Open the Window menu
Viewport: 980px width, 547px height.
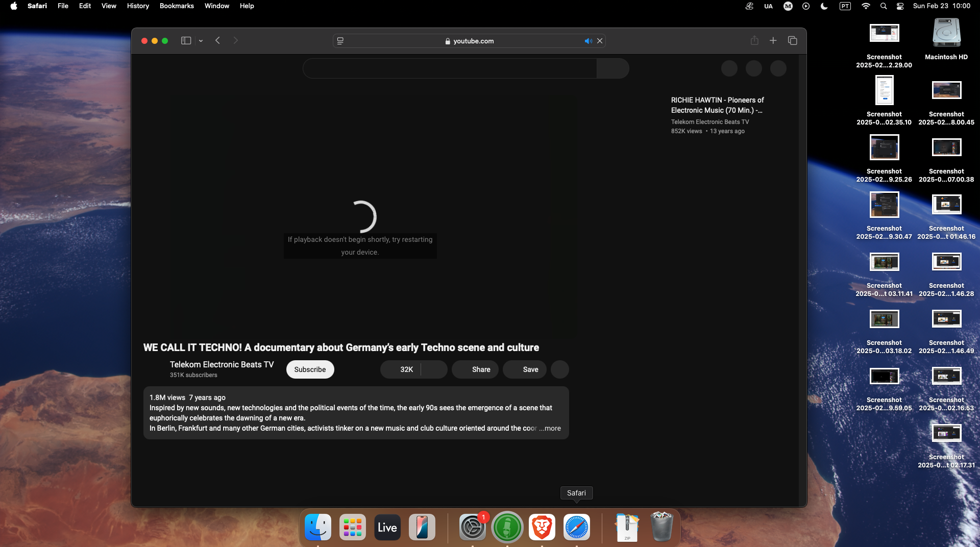point(217,6)
